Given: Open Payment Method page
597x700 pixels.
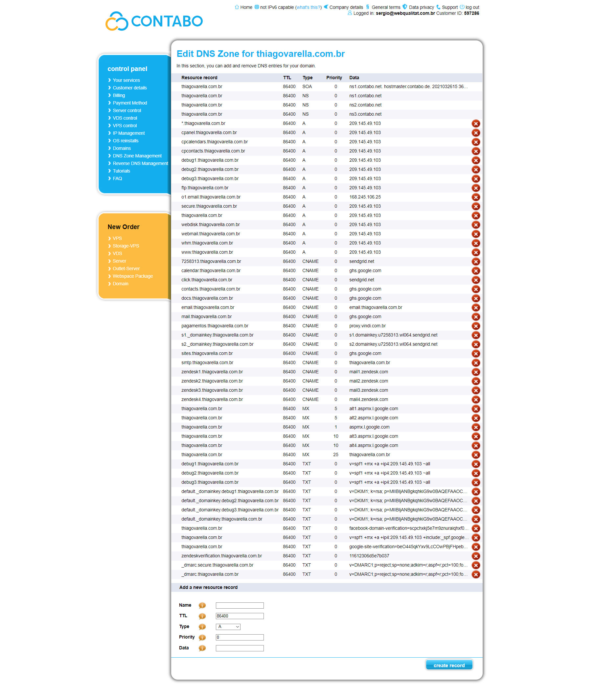Looking at the screenshot, I should pos(130,103).
